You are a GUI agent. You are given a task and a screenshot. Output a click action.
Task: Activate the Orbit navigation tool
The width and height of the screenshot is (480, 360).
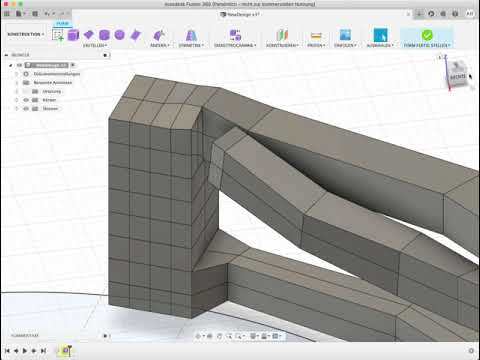[199, 336]
